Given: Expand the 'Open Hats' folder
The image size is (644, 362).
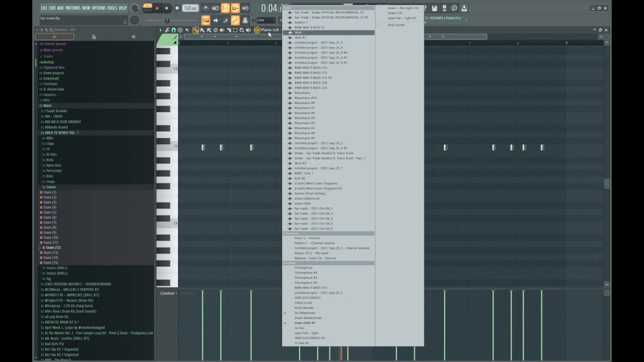Looking at the screenshot, I should 53,165.
